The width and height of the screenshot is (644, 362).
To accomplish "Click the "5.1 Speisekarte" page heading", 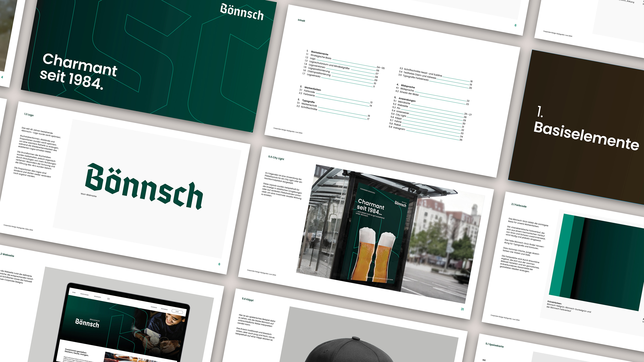I will 495,345.
